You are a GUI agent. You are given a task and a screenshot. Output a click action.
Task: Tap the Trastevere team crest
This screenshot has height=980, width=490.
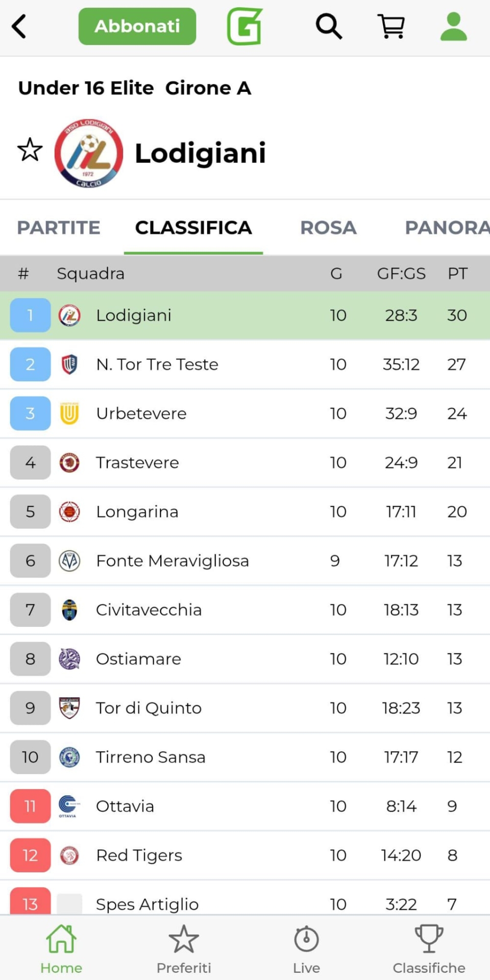pyautogui.click(x=69, y=462)
